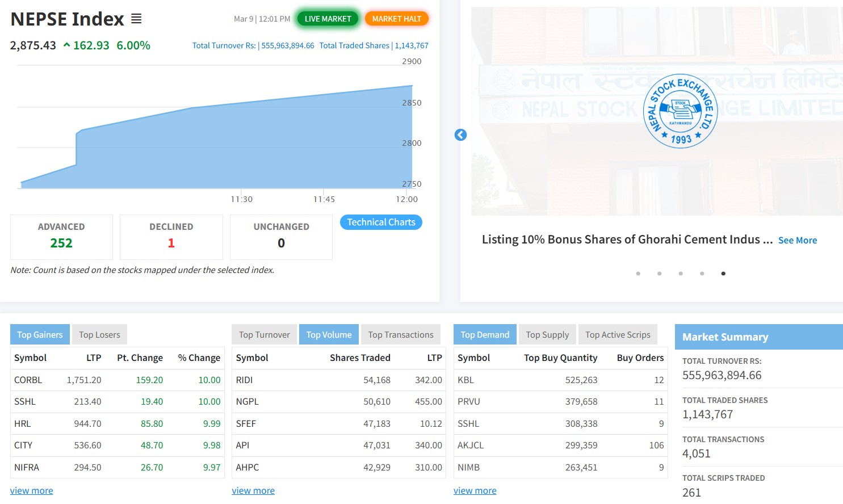Viewport: 843px width, 504px height.
Task: Click the MARKET HALT status button
Action: point(396,19)
